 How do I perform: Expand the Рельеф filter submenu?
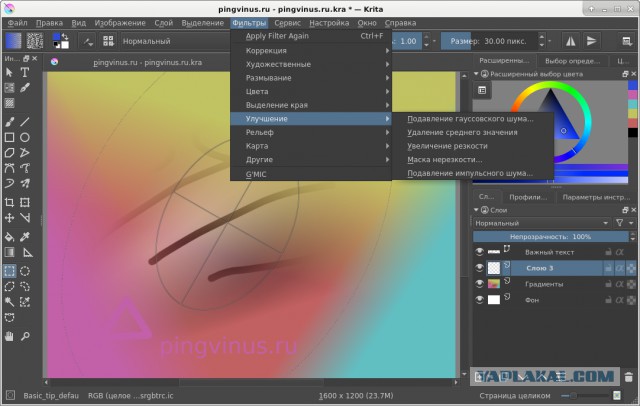click(x=311, y=132)
